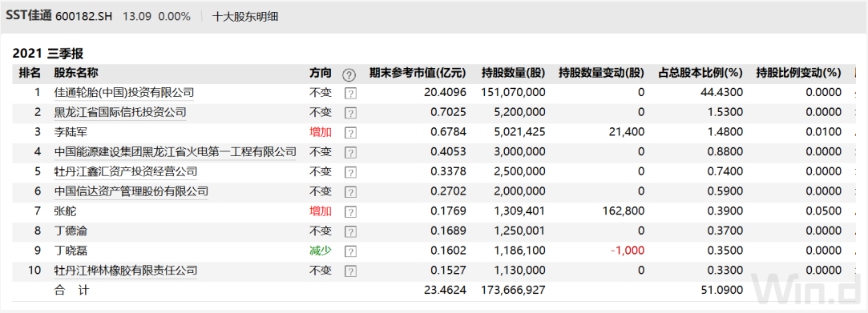Click question icon for 佳通轮胎(中国)投资有限公司 row

click(x=350, y=94)
